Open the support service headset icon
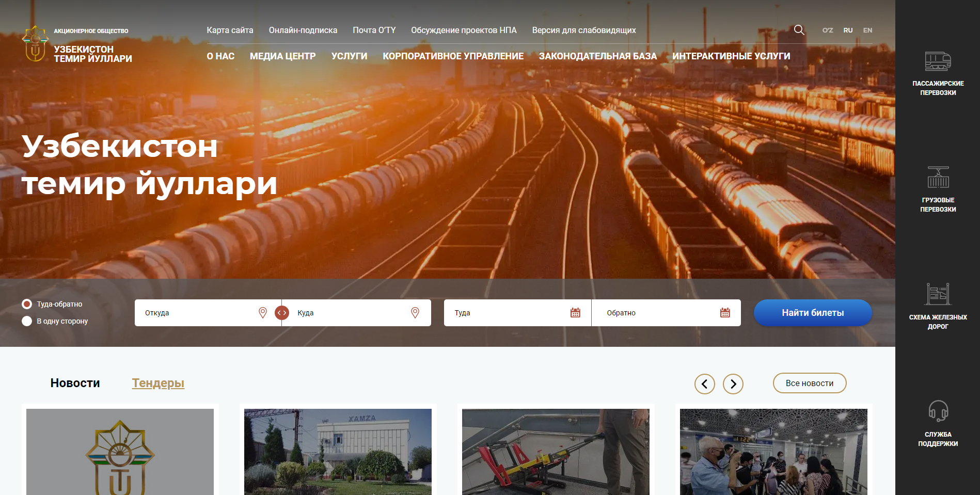The width and height of the screenshot is (980, 495). 938,411
